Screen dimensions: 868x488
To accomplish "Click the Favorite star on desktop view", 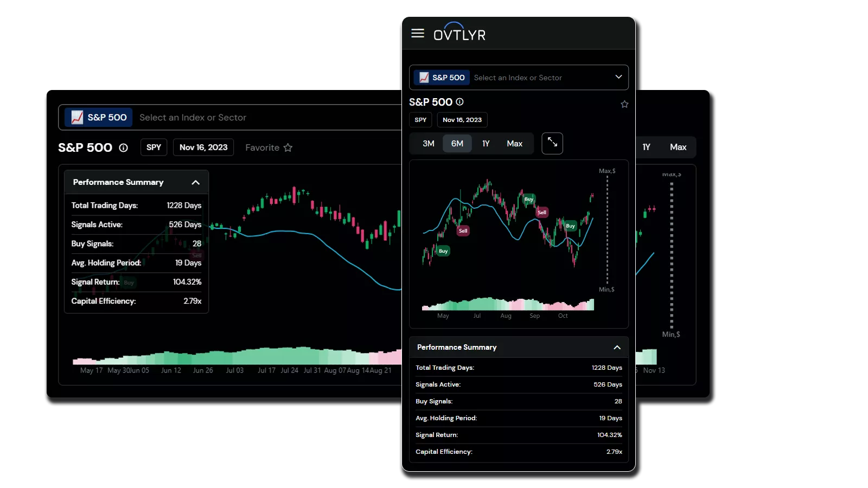I will [288, 147].
